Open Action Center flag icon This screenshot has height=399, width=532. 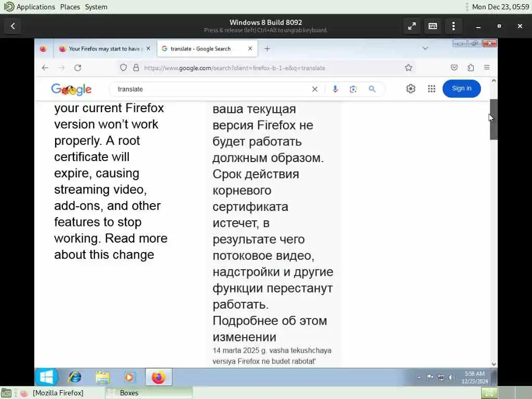point(430,377)
